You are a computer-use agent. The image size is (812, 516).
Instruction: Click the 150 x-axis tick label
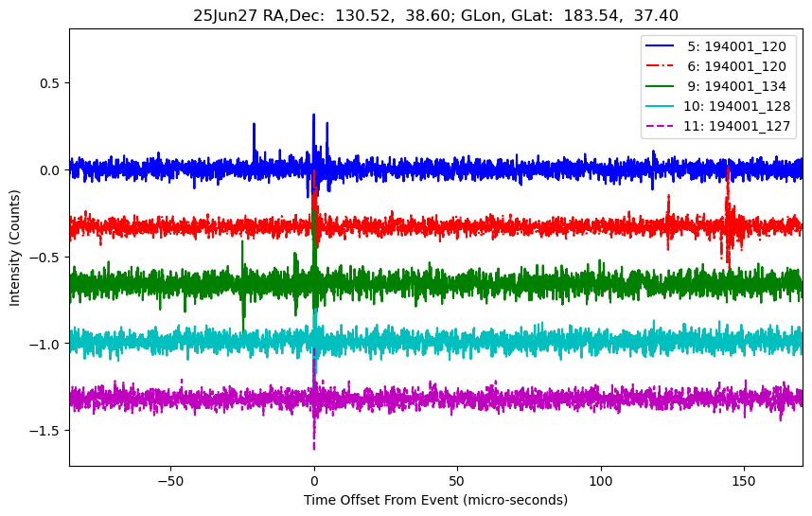click(744, 481)
